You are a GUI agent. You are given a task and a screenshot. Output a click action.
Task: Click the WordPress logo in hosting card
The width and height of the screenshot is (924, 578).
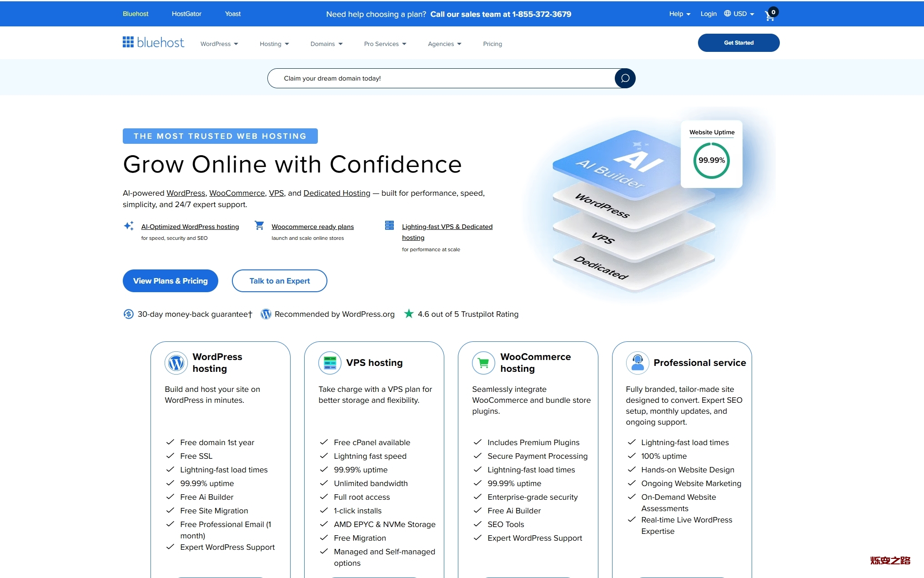(176, 363)
